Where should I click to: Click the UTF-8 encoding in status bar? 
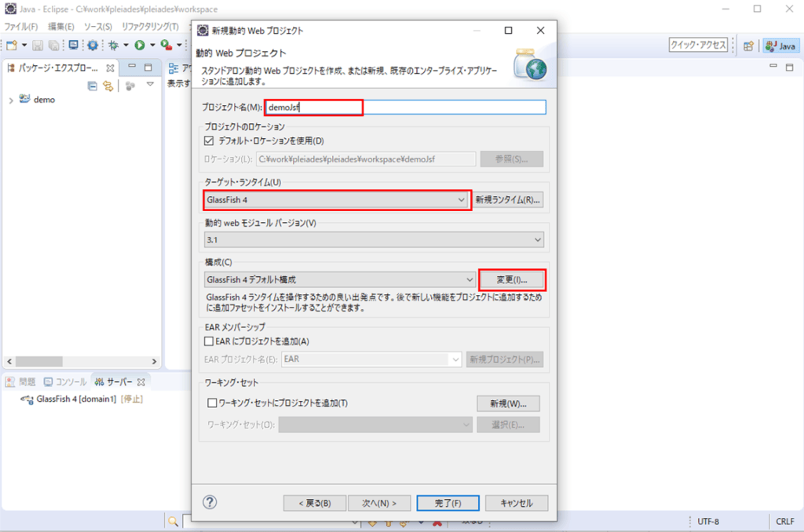(x=708, y=521)
